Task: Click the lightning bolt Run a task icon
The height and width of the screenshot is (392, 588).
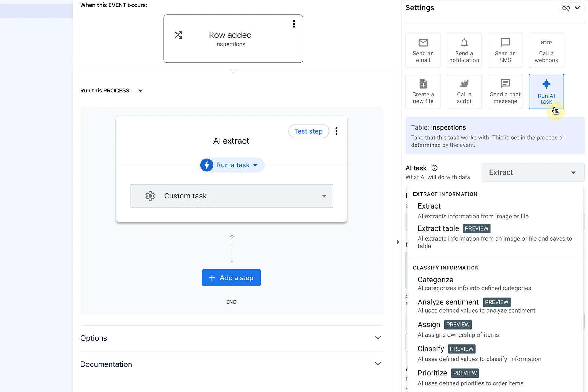Action: (x=207, y=165)
